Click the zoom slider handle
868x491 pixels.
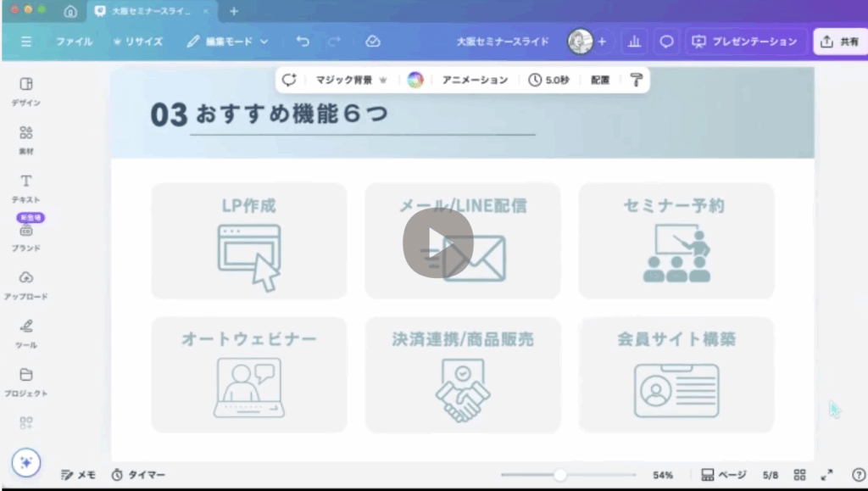click(x=559, y=475)
